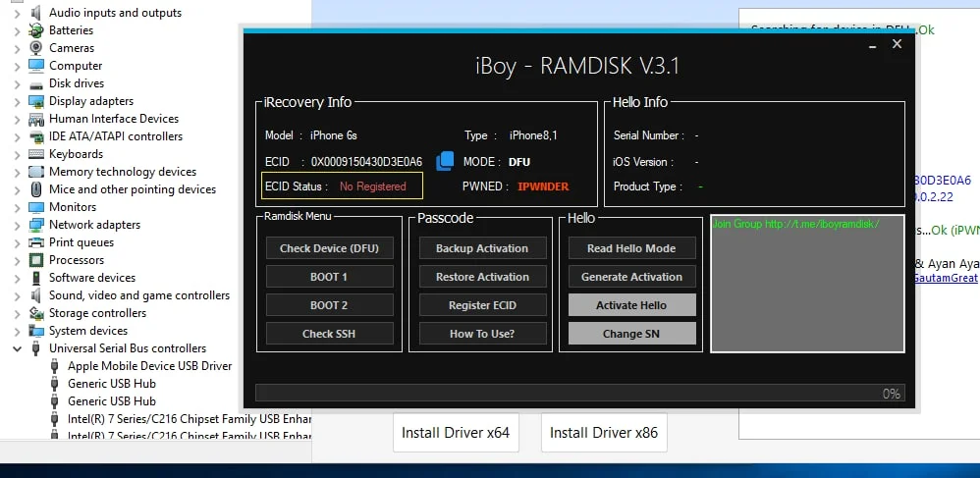Select the first Generic USB Hub entry
The image size is (980, 478).
tap(112, 384)
